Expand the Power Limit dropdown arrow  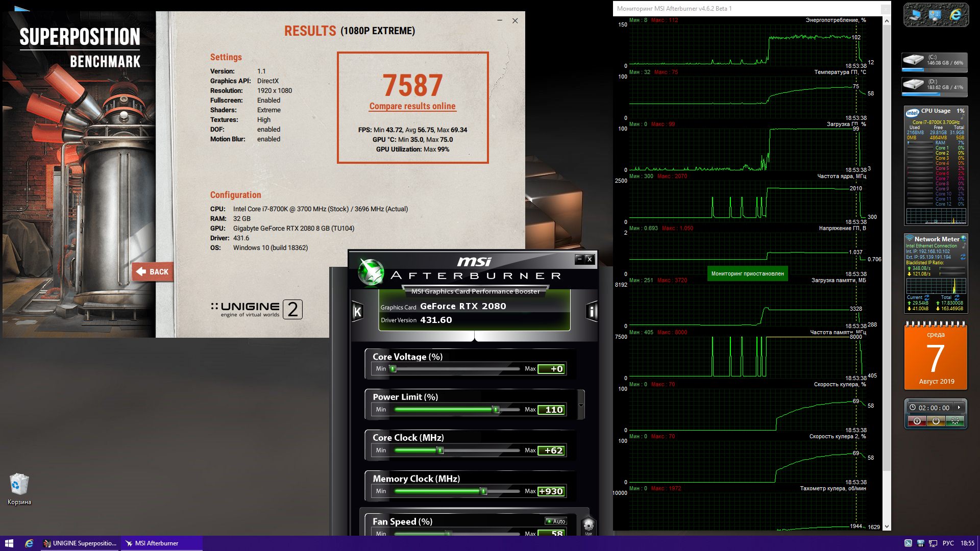point(581,406)
